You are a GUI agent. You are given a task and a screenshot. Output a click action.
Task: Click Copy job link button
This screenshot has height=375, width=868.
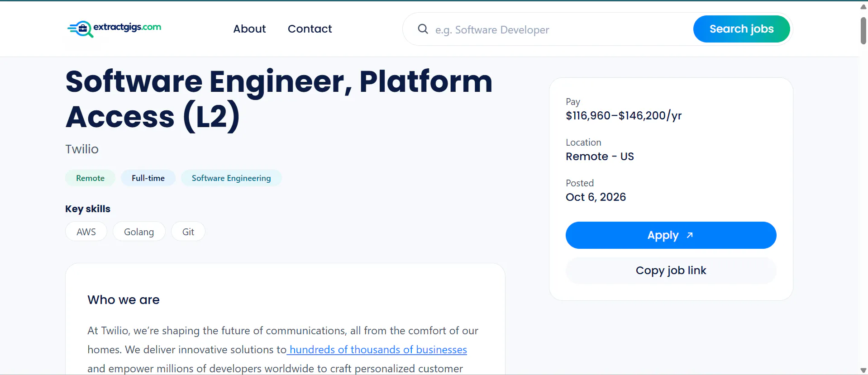(x=671, y=271)
